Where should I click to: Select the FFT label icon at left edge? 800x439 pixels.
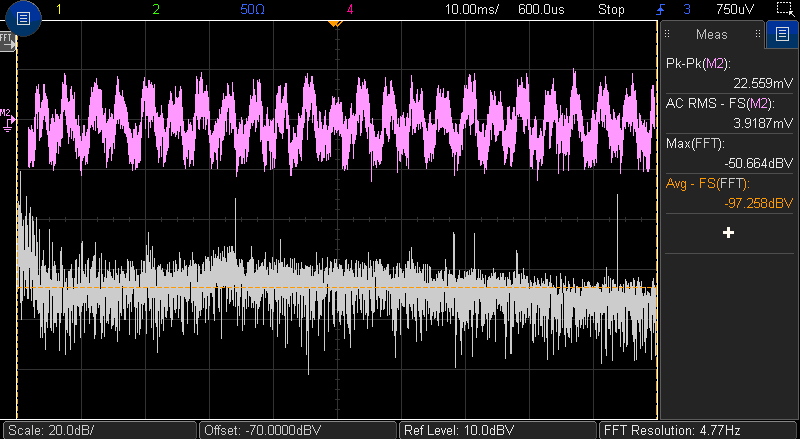pyautogui.click(x=7, y=41)
